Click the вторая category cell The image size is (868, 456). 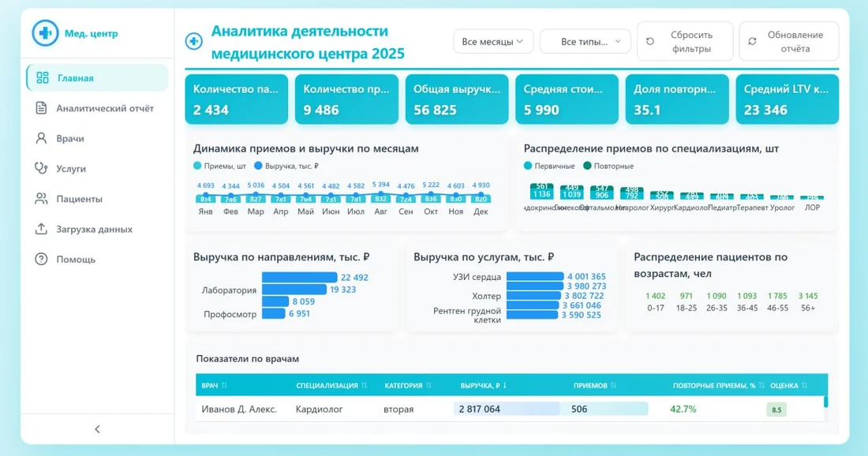coord(398,409)
